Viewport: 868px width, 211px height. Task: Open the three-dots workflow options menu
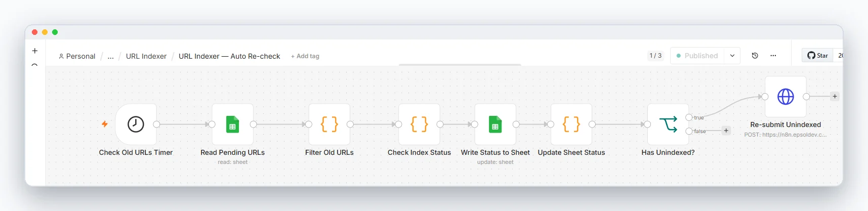tap(773, 56)
